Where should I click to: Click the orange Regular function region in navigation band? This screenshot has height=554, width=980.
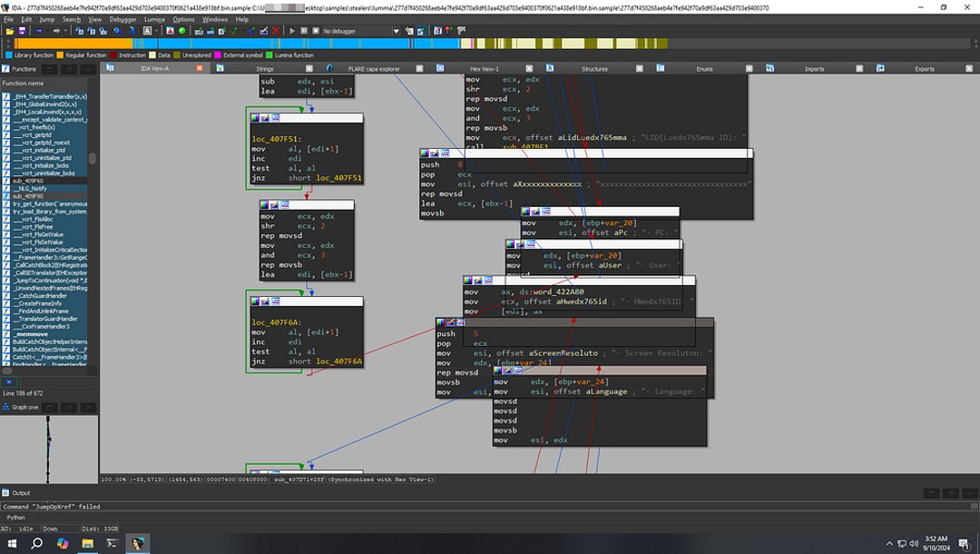click(73, 43)
